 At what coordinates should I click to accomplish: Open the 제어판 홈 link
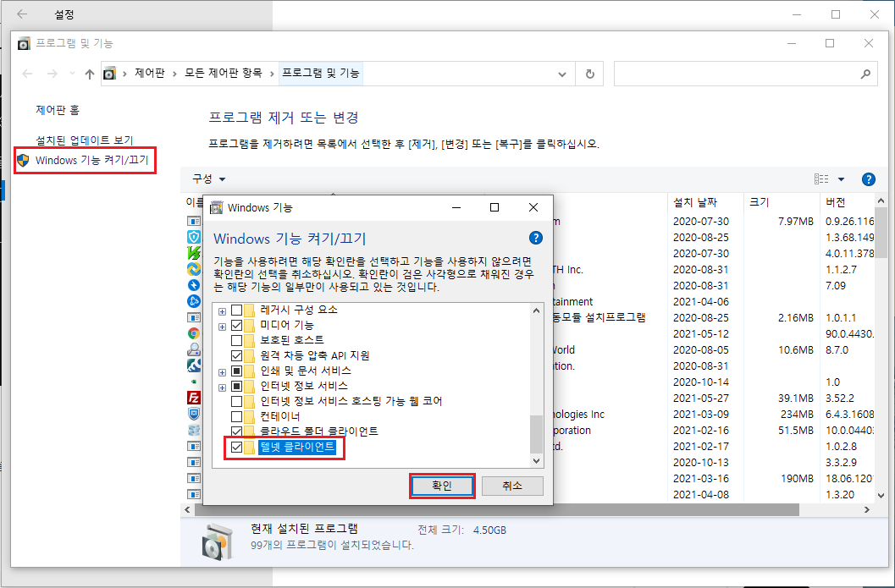[x=58, y=110]
